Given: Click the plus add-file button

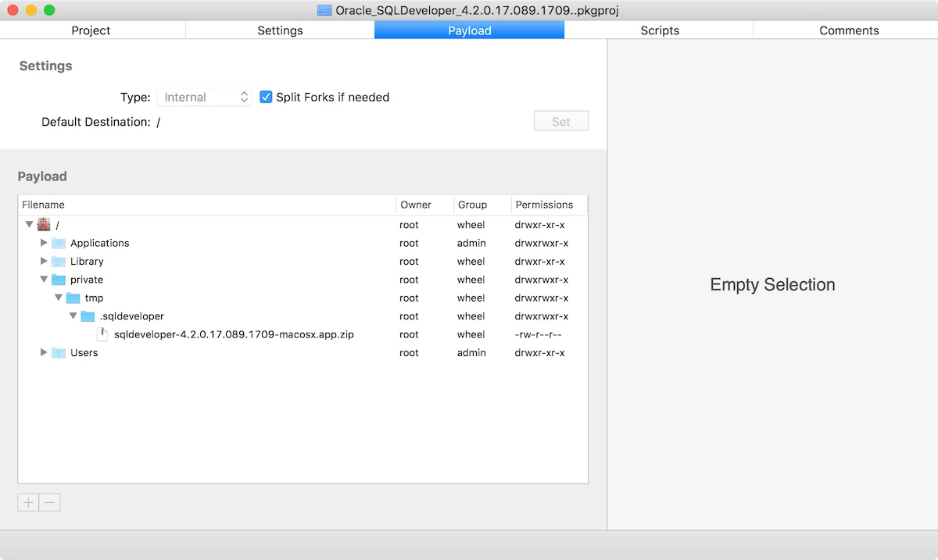Looking at the screenshot, I should 28,502.
